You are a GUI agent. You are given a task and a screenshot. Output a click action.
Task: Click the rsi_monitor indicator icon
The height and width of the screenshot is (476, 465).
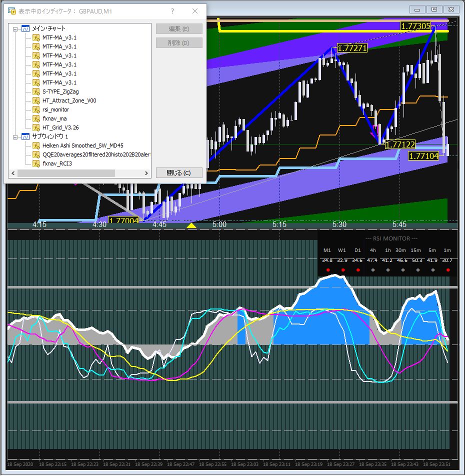[36, 109]
